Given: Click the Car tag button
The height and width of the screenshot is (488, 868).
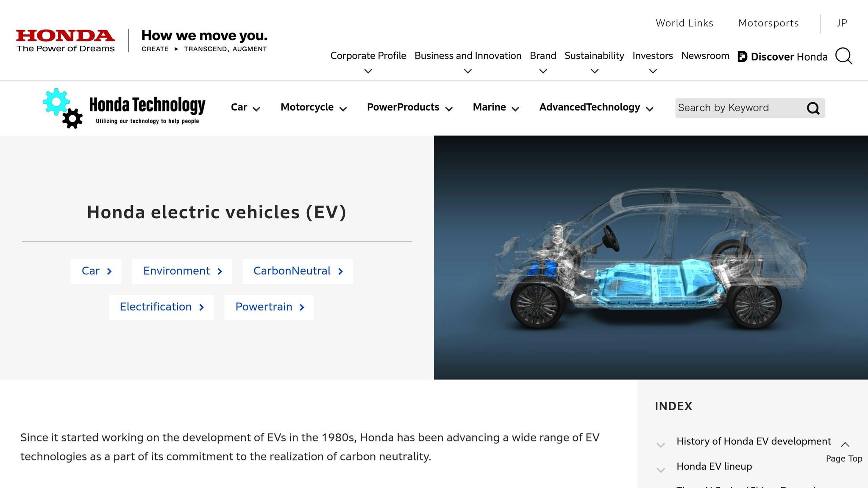Looking at the screenshot, I should (96, 271).
